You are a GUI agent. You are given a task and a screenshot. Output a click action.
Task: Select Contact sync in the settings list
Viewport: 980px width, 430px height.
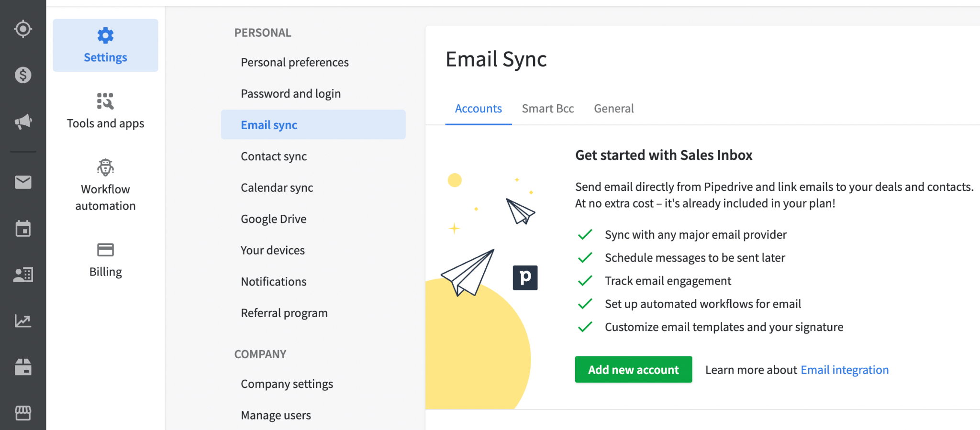click(274, 156)
